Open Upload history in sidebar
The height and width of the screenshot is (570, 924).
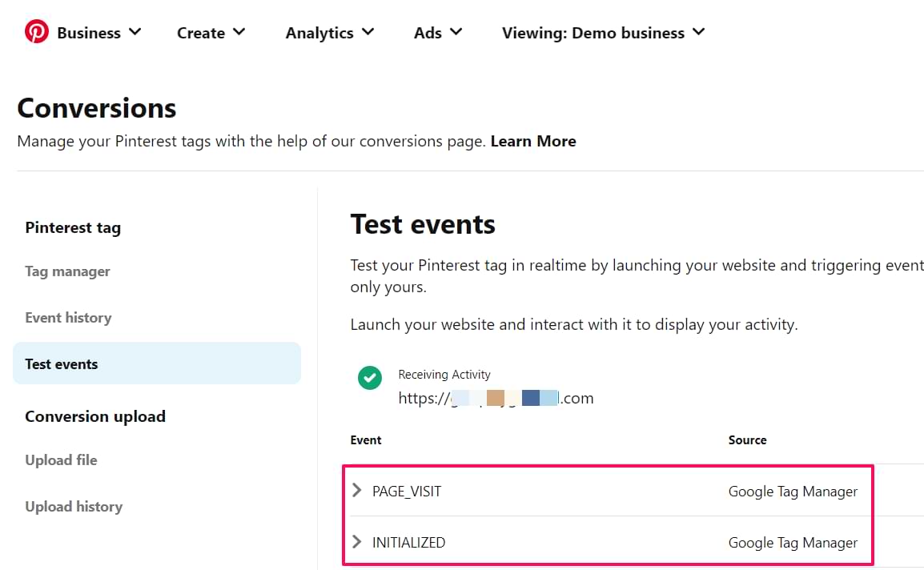click(74, 506)
